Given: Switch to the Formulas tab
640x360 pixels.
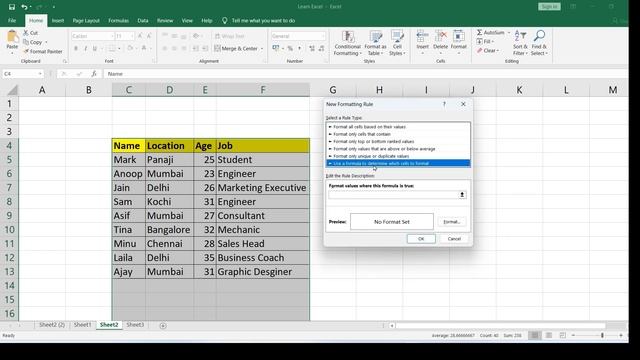Looking at the screenshot, I should (x=118, y=20).
